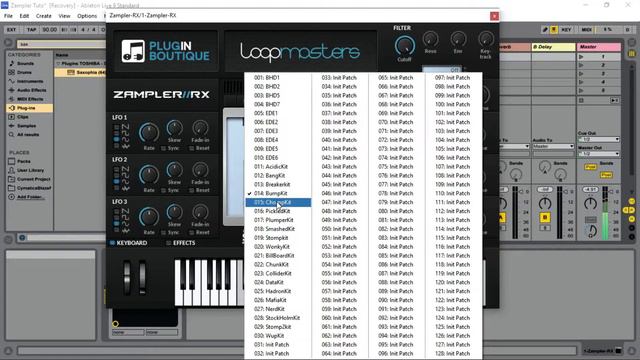Open the File menu
The height and width of the screenshot is (360, 640).
8,16
